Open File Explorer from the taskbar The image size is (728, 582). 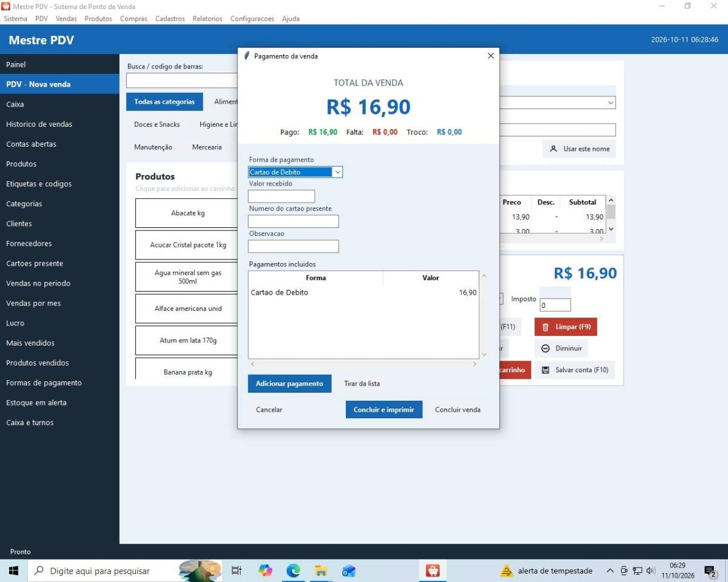click(x=321, y=570)
